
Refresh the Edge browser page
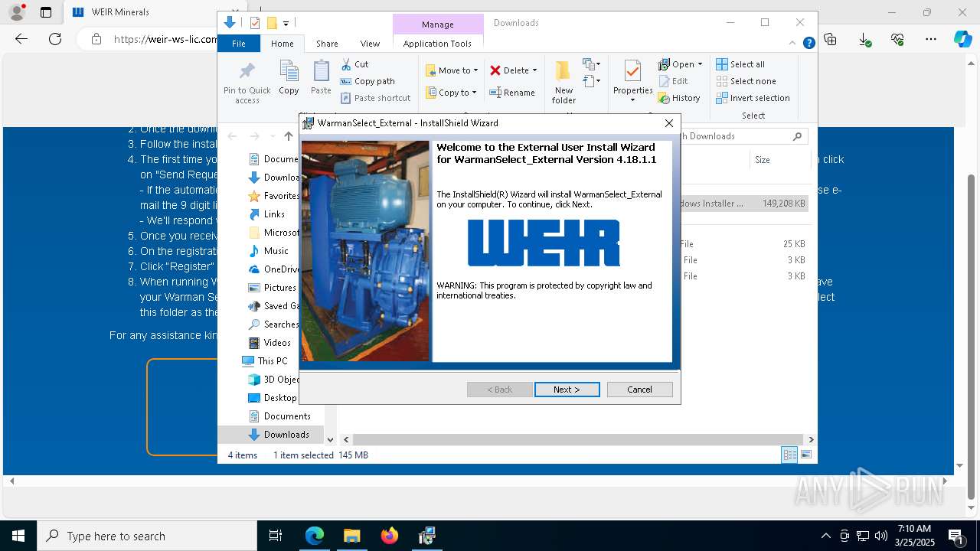[55, 39]
